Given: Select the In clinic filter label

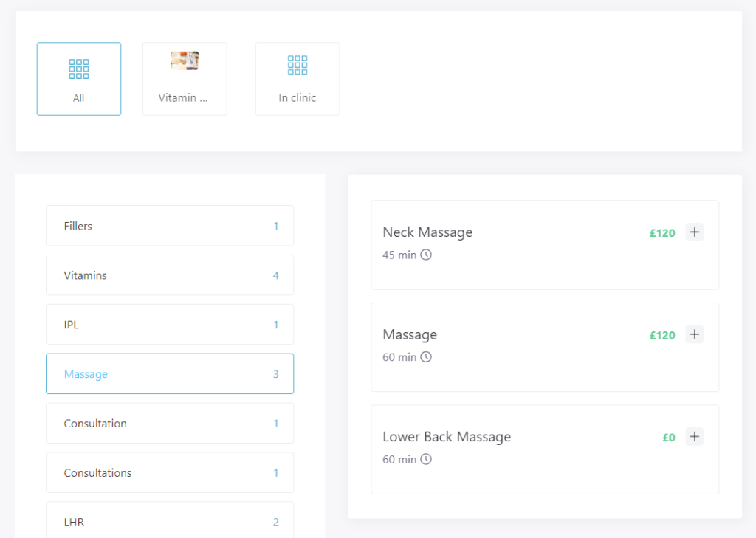Looking at the screenshot, I should (298, 97).
